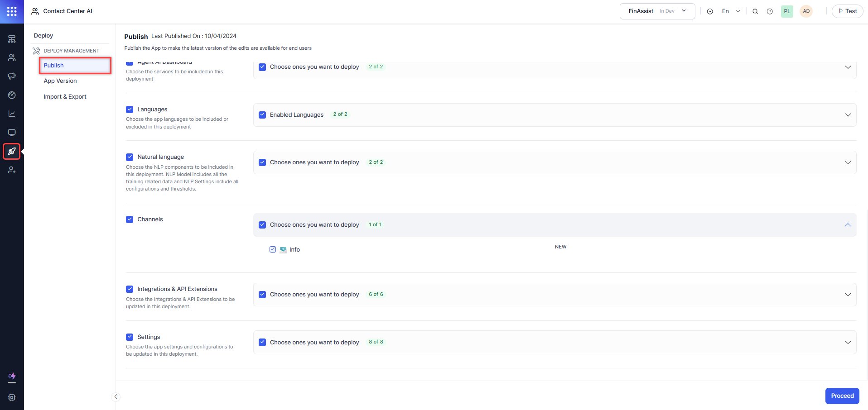Open the monitor screen icon in sidebar
Image resolution: width=868 pixels, height=410 pixels.
pyautogui.click(x=12, y=133)
